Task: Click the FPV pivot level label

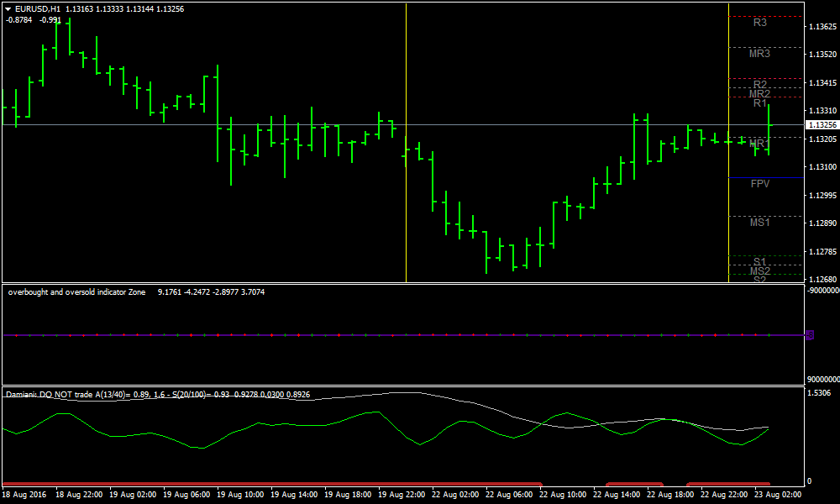Action: [x=760, y=183]
